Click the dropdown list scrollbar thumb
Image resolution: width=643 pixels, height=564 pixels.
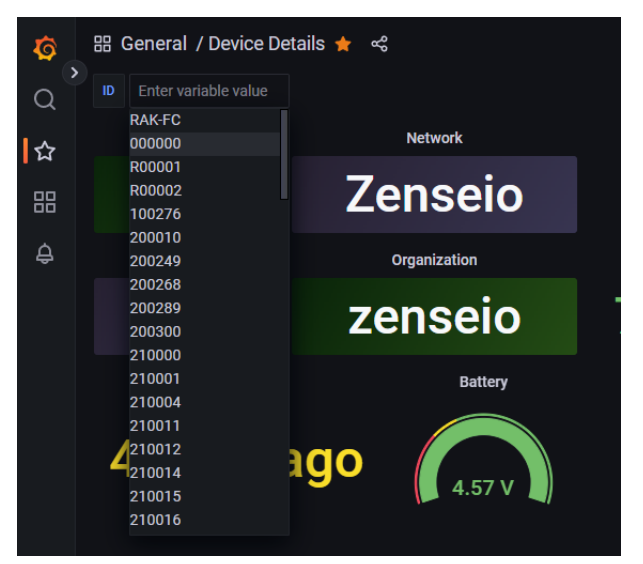click(285, 155)
